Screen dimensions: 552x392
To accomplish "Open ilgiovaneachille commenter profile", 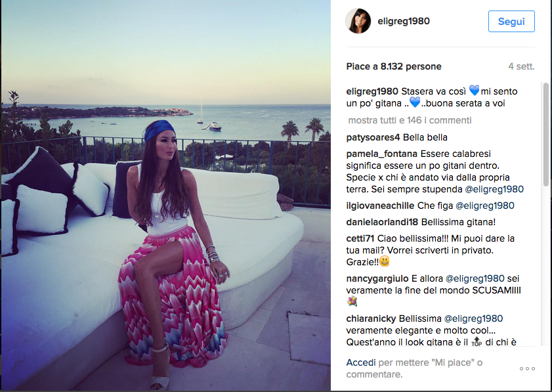I will [380, 206].
